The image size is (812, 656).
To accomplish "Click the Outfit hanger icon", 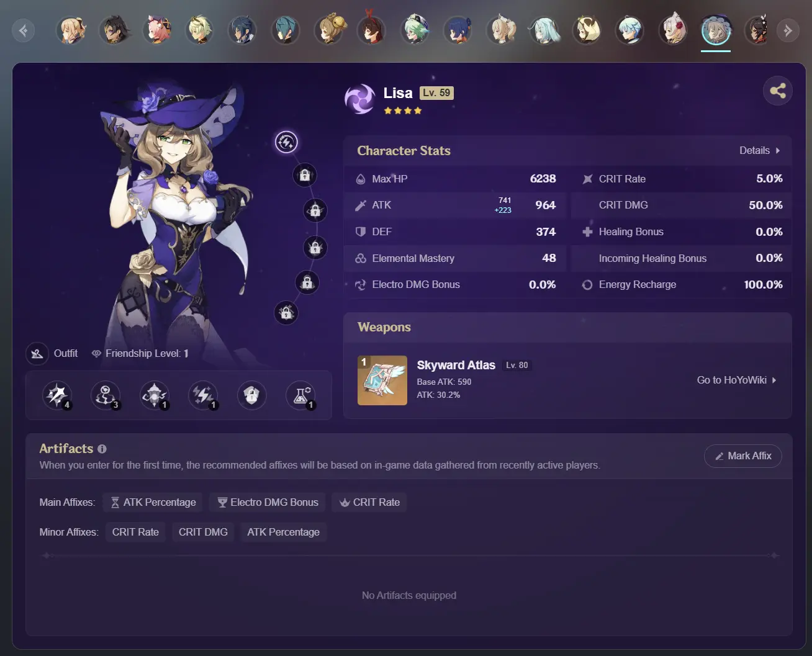I will point(37,354).
